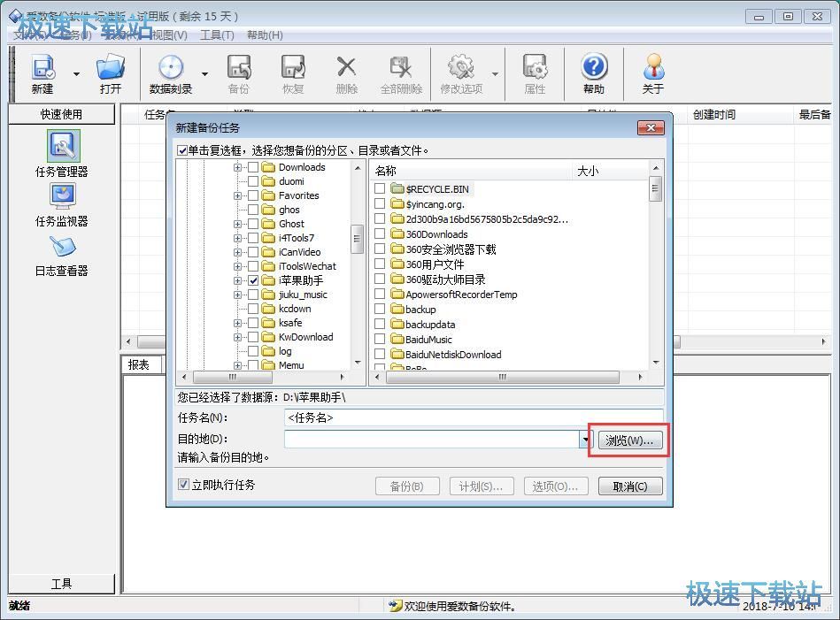Click the 全部删除 (Delete All) icon

click(401, 73)
